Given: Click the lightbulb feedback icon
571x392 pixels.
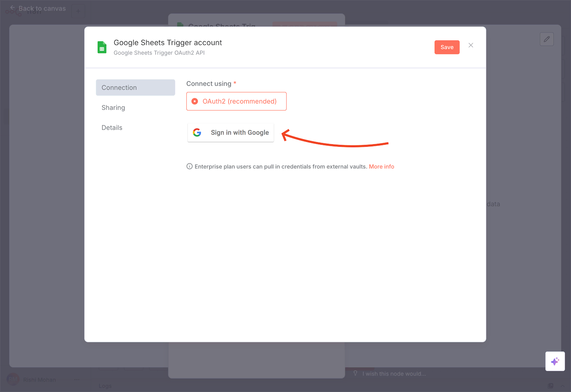Looking at the screenshot, I should point(355,373).
